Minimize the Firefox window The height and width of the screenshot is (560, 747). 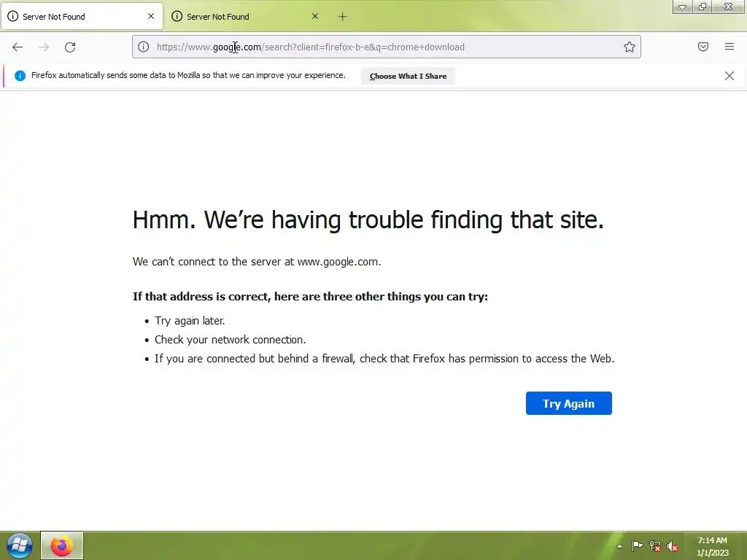coord(682,7)
